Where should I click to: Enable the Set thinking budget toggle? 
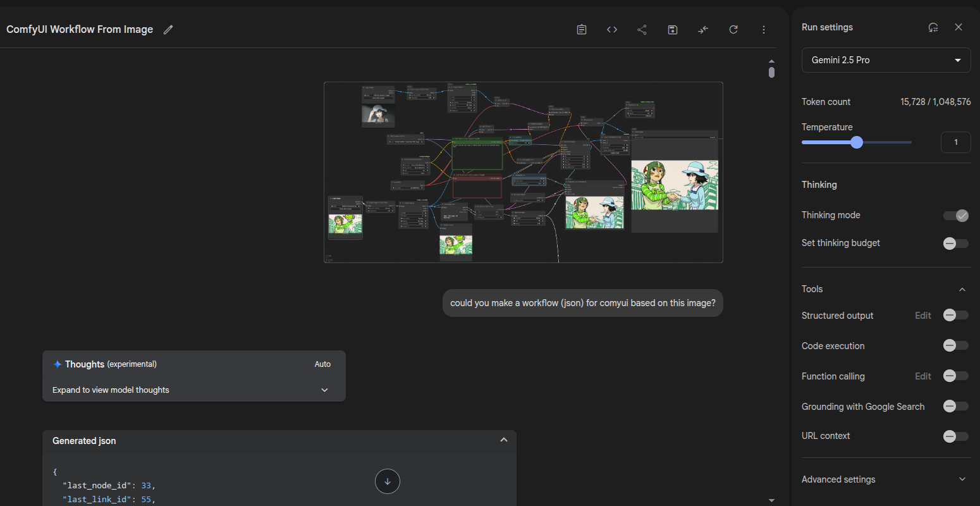click(956, 244)
